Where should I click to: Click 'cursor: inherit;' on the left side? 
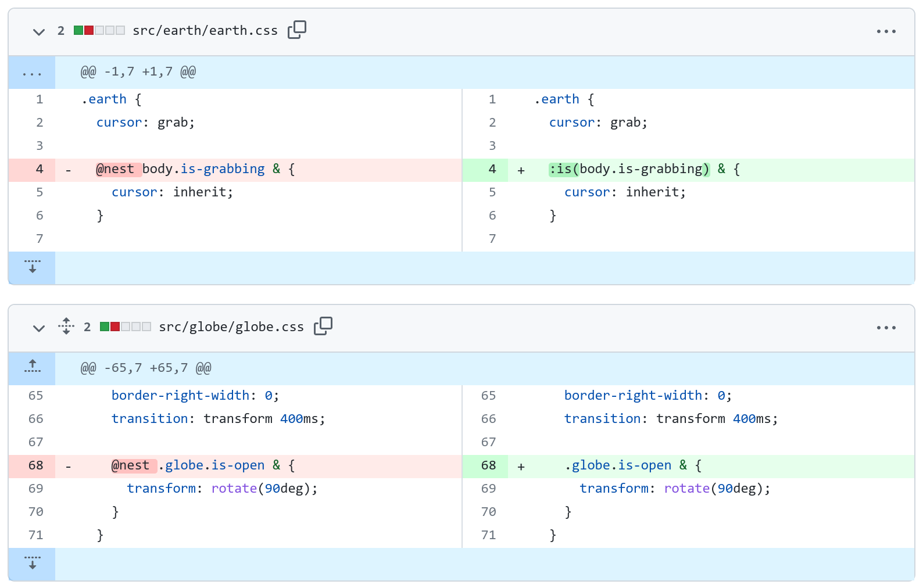172,193
